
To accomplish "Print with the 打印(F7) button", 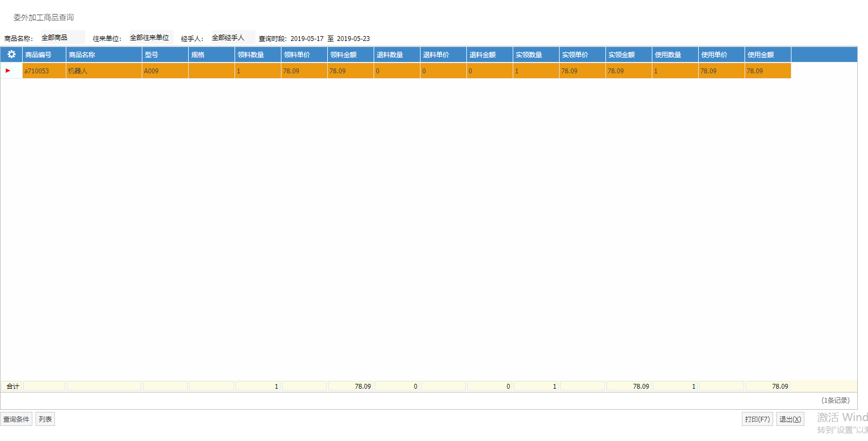I will click(757, 419).
